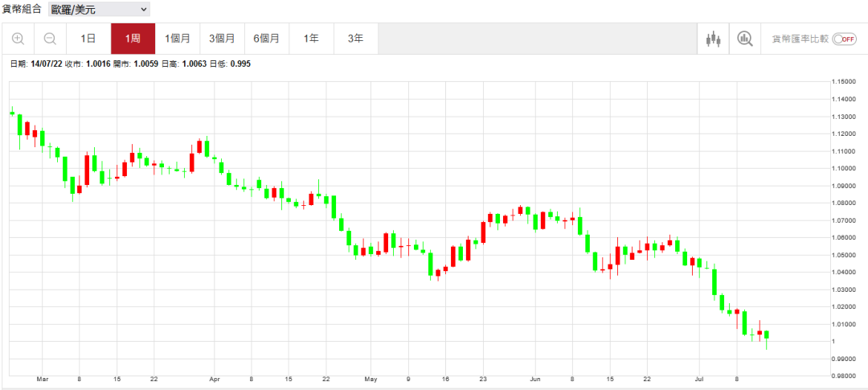Click the zoom out magnifier icon

[x=50, y=39]
